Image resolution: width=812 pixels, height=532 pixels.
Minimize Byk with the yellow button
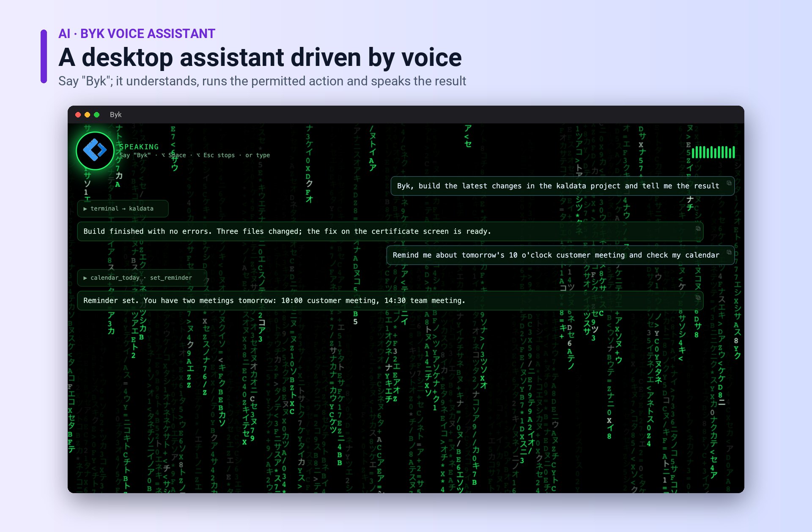pyautogui.click(x=87, y=115)
